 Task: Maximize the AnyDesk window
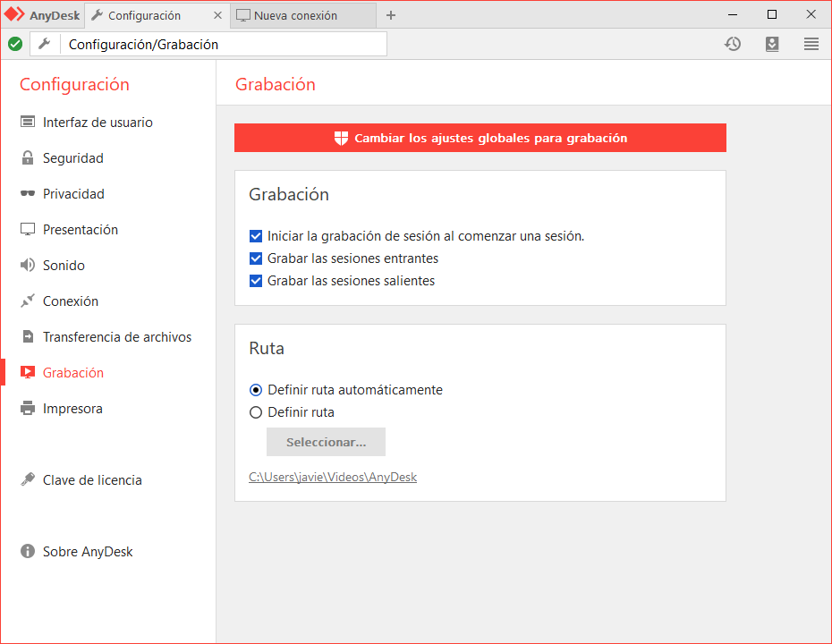click(772, 15)
